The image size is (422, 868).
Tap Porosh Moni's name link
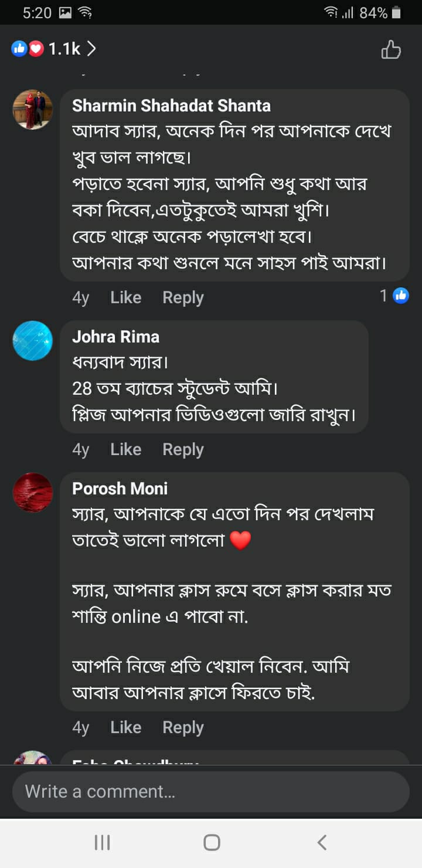pyautogui.click(x=120, y=489)
